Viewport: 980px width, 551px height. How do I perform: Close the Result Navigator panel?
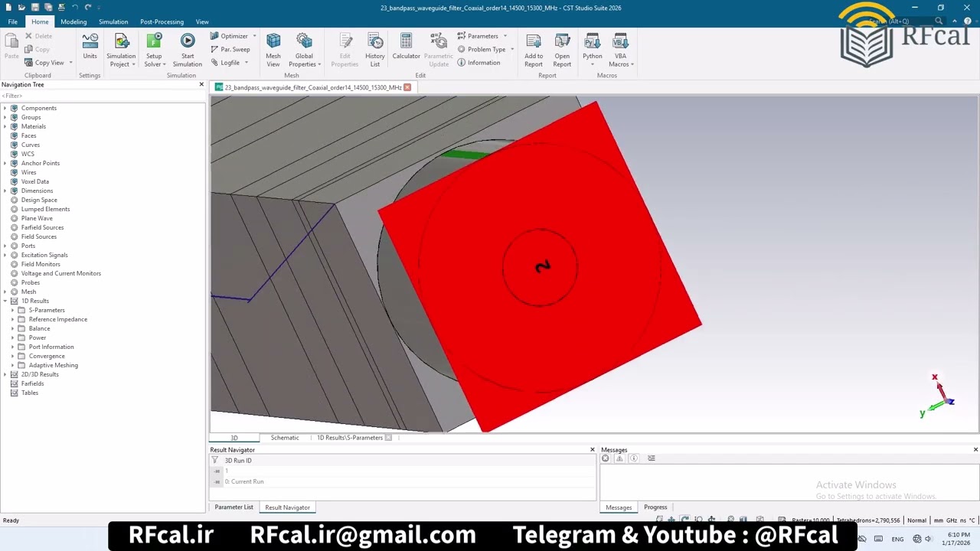point(592,450)
